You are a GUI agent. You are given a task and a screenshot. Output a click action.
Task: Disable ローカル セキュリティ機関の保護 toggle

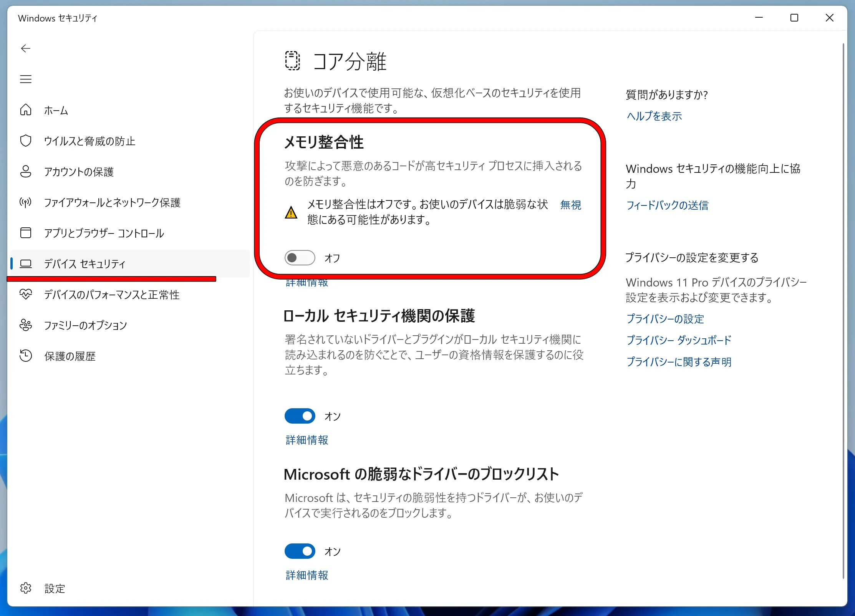point(300,416)
